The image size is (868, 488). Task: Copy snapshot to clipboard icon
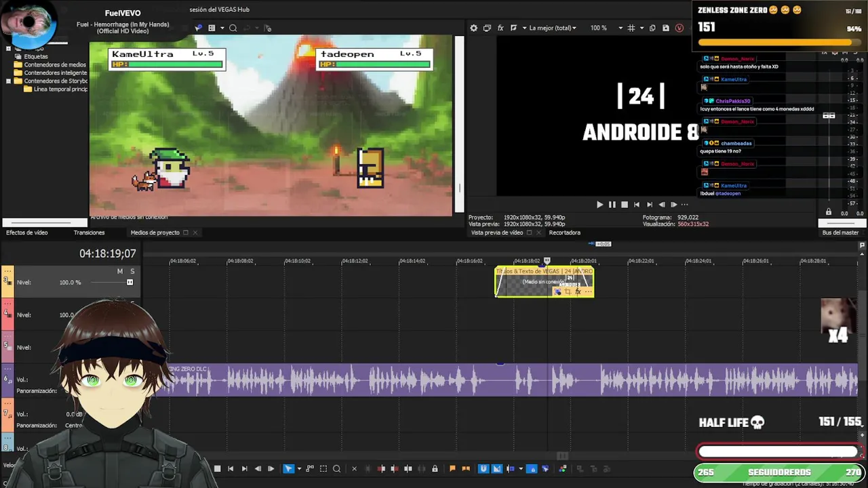pos(652,28)
